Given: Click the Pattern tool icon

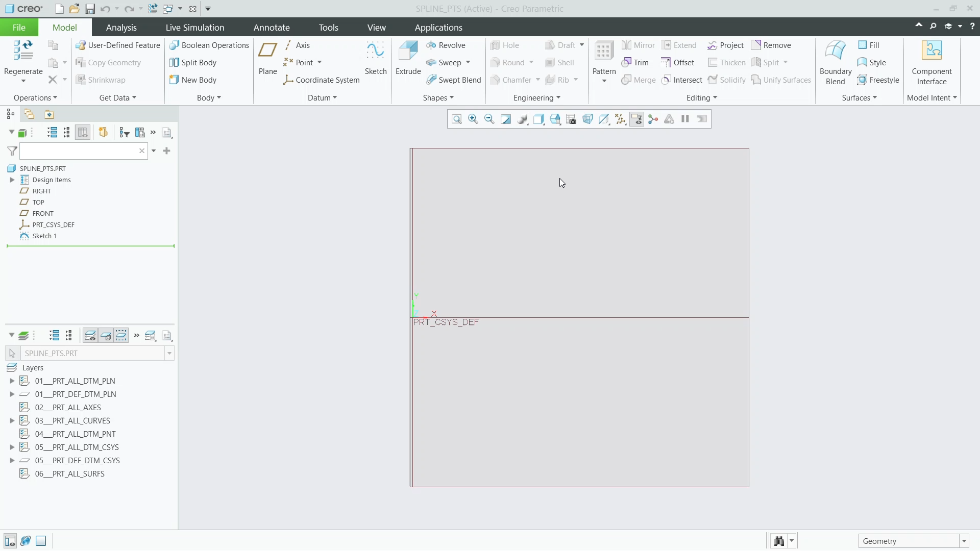Looking at the screenshot, I should pos(604,51).
